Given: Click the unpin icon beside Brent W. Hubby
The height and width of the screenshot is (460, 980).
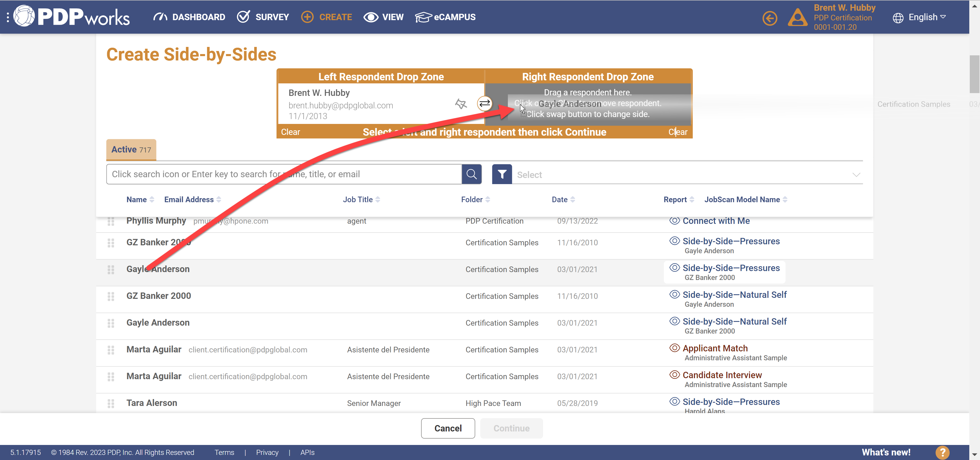Looking at the screenshot, I should point(461,104).
